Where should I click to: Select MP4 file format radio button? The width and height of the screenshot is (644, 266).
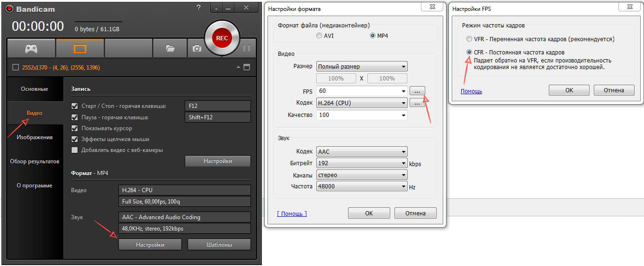373,35
